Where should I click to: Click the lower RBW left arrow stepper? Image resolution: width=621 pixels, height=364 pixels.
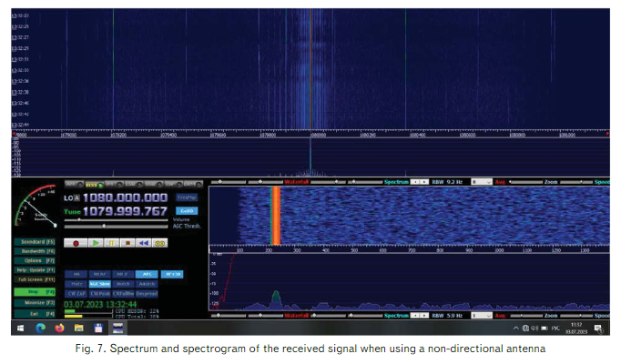[414, 316]
